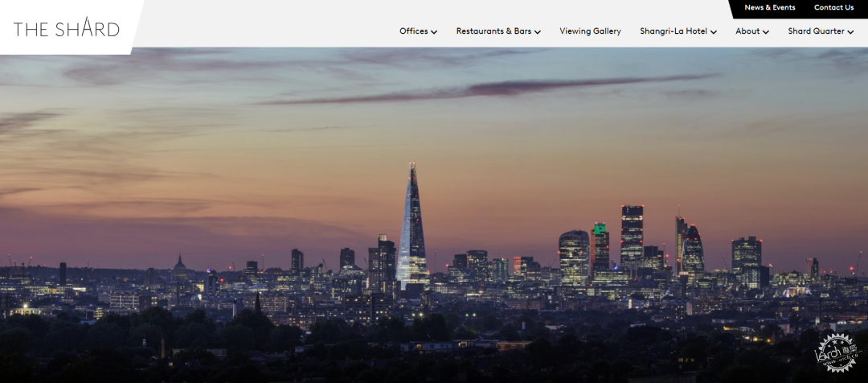Open Restaurants & Bars menu
868x383 pixels.
coord(493,31)
